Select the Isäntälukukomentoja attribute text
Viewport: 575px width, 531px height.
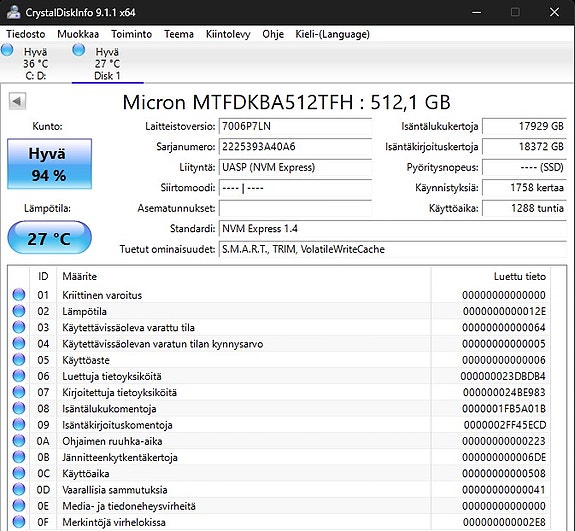tap(109, 409)
